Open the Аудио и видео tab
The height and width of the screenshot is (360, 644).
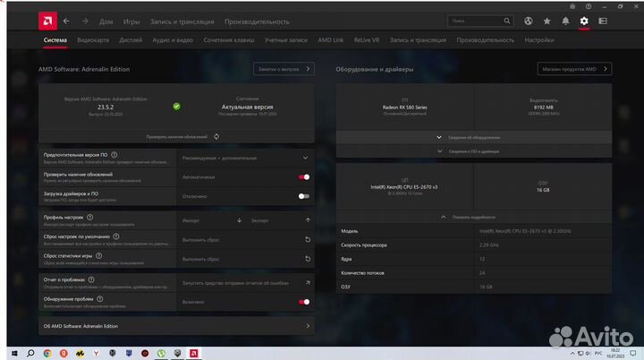(x=173, y=40)
